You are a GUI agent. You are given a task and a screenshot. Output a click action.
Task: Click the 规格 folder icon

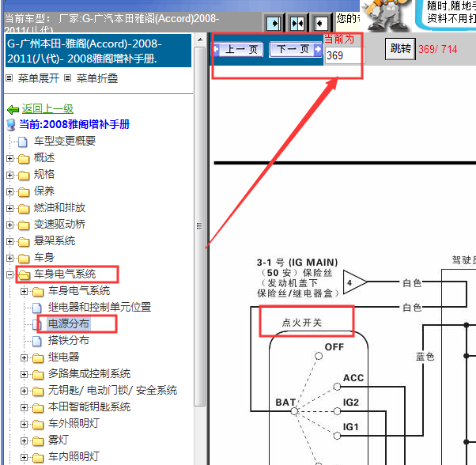pyautogui.click(x=24, y=175)
